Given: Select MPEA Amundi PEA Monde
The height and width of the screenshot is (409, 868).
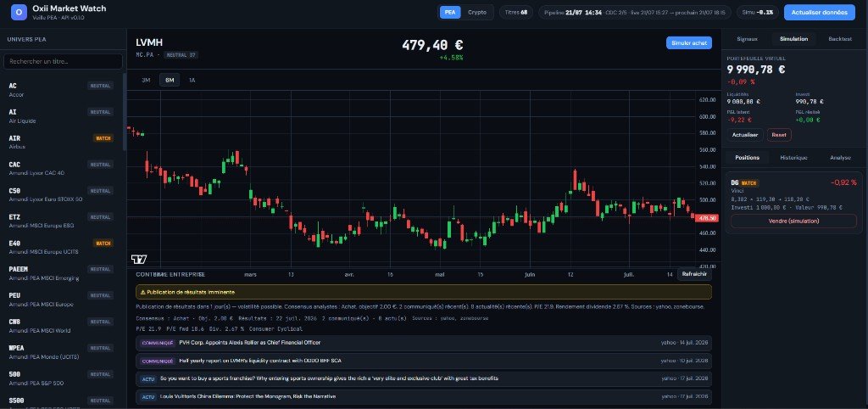Looking at the screenshot, I should (61, 352).
